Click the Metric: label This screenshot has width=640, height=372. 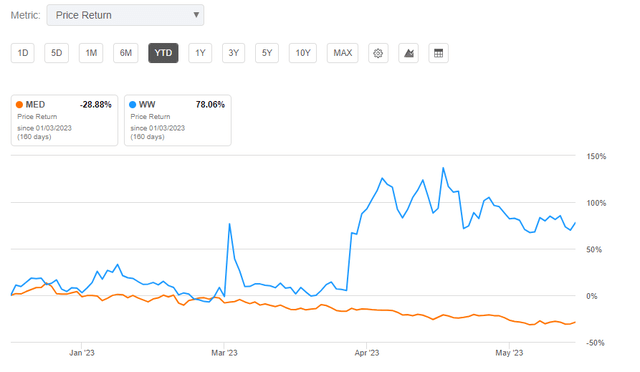click(25, 16)
